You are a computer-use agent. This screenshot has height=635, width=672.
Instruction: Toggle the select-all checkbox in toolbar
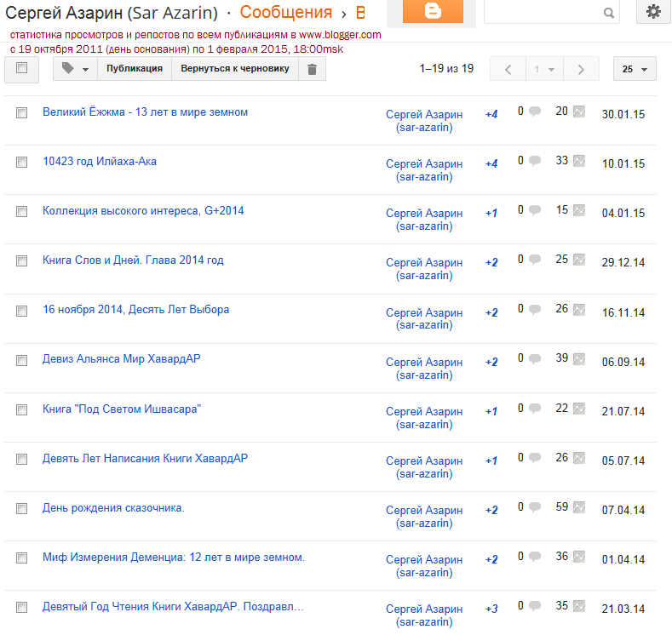click(22, 68)
